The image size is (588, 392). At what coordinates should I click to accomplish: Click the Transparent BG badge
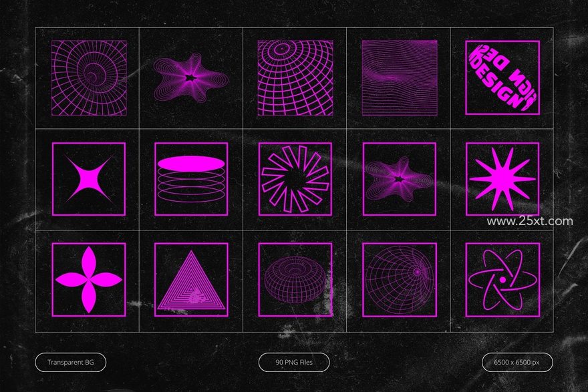pyautogui.click(x=71, y=363)
